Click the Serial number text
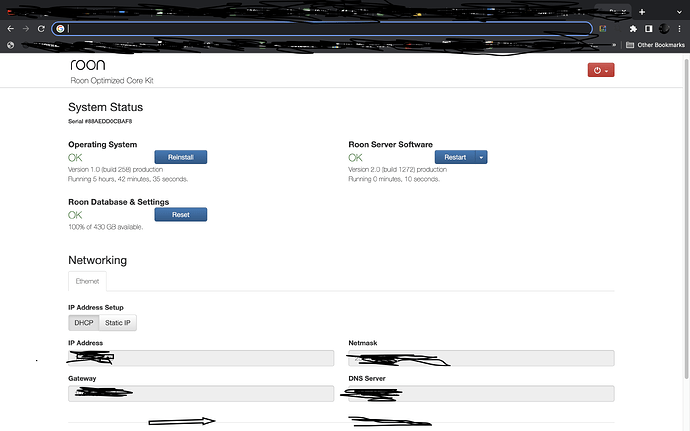This screenshot has height=431, width=690. [100, 121]
